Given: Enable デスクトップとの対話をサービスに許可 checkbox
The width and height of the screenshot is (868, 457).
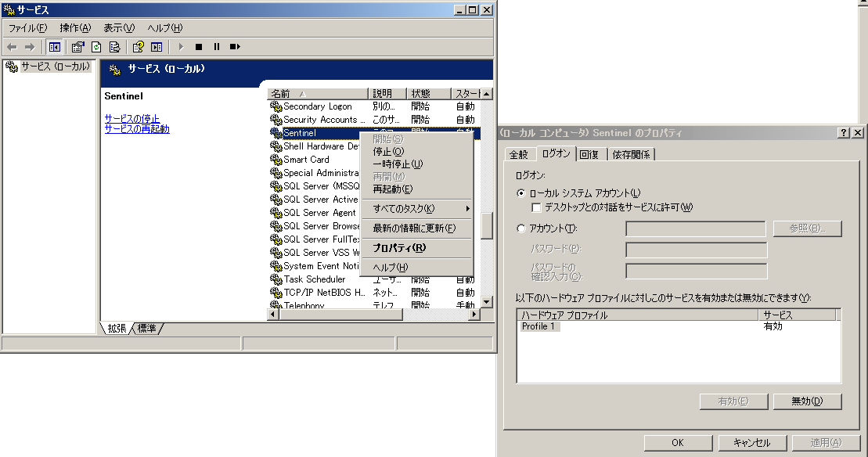Looking at the screenshot, I should click(536, 207).
